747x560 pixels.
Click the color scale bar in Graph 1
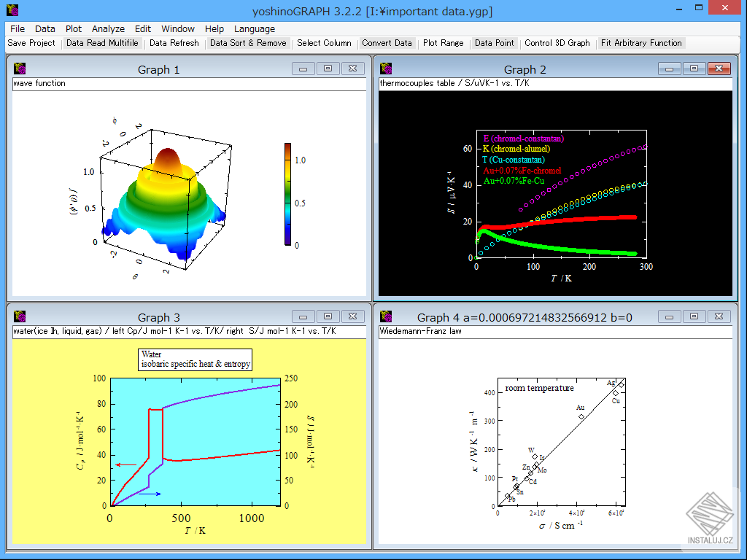287,194
